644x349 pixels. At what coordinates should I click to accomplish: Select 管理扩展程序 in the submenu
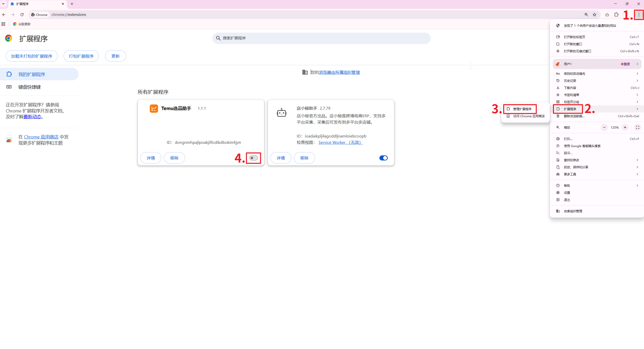click(522, 109)
